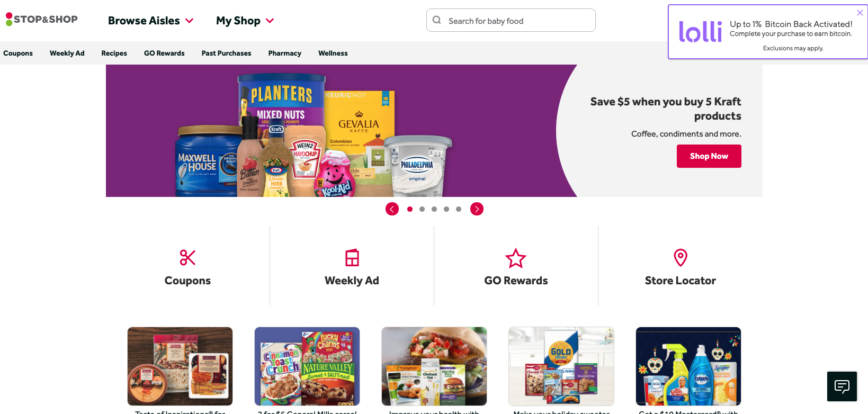Open the Store Locator pin icon
The height and width of the screenshot is (414, 868).
(x=681, y=258)
